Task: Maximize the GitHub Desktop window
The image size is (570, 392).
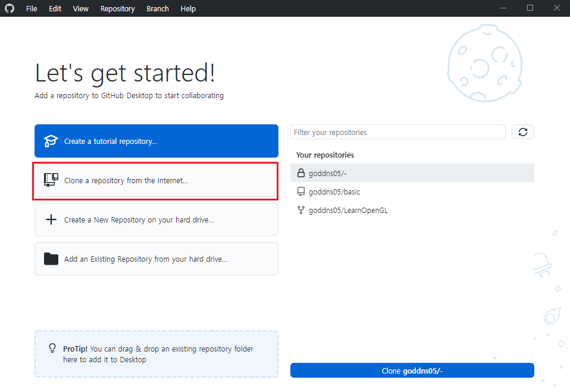Action: point(530,8)
